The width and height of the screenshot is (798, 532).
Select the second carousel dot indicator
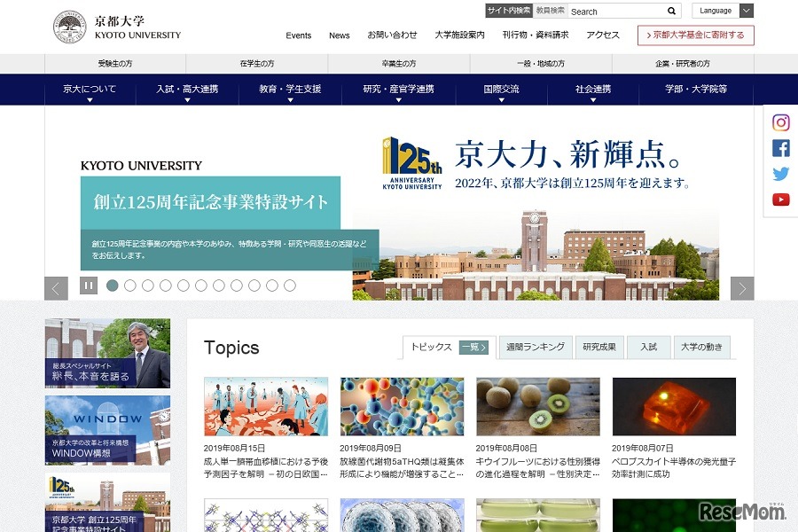point(129,286)
